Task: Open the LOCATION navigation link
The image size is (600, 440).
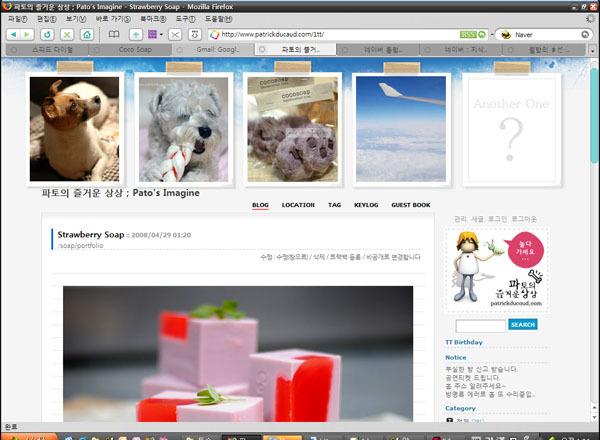Action: pyautogui.click(x=298, y=205)
